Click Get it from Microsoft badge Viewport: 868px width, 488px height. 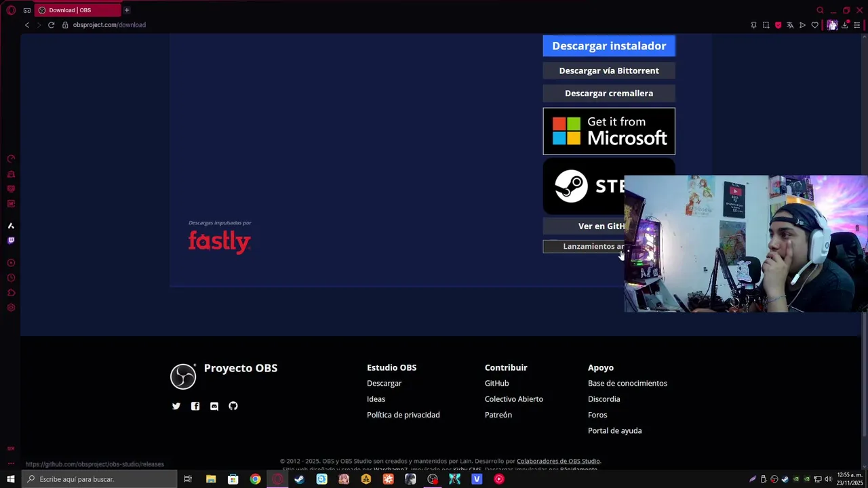point(609,131)
